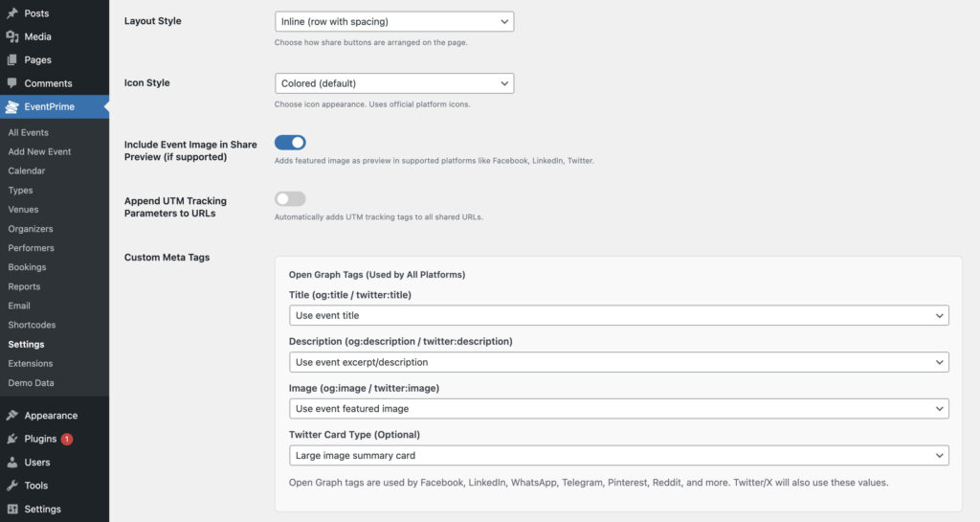Image resolution: width=980 pixels, height=522 pixels.
Task: Click the EventPrime logo icon
Action: [x=11, y=107]
